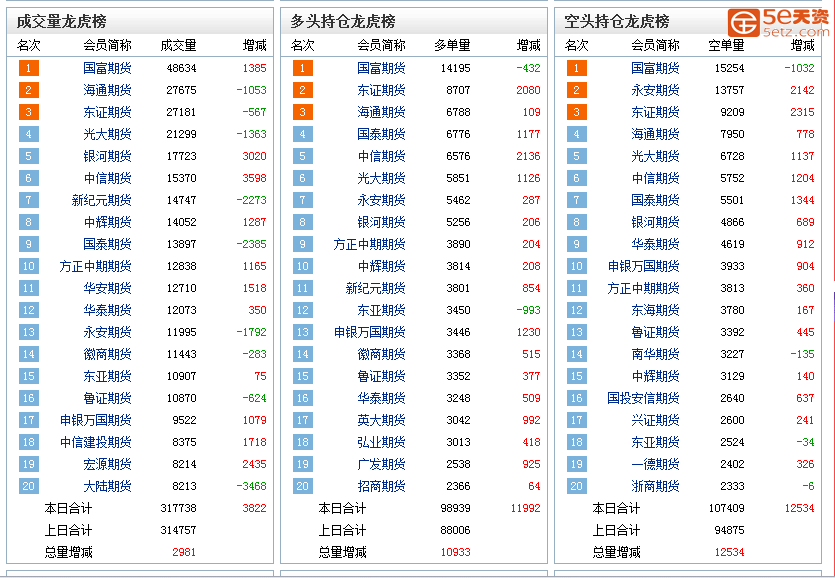Open 宏源期货 link in 成交量龙虎榜

pos(107,464)
